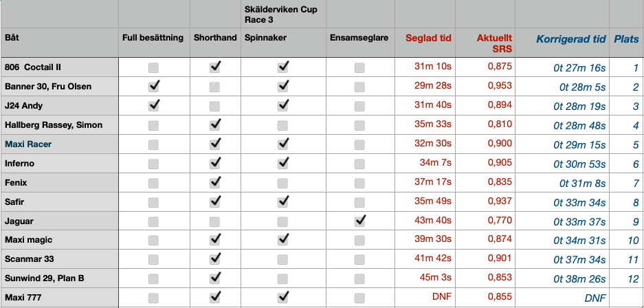Disable Shorthand for Sunwind 29, Plan B
Image resolution: width=644 pixels, height=308 pixels.
coord(215,278)
